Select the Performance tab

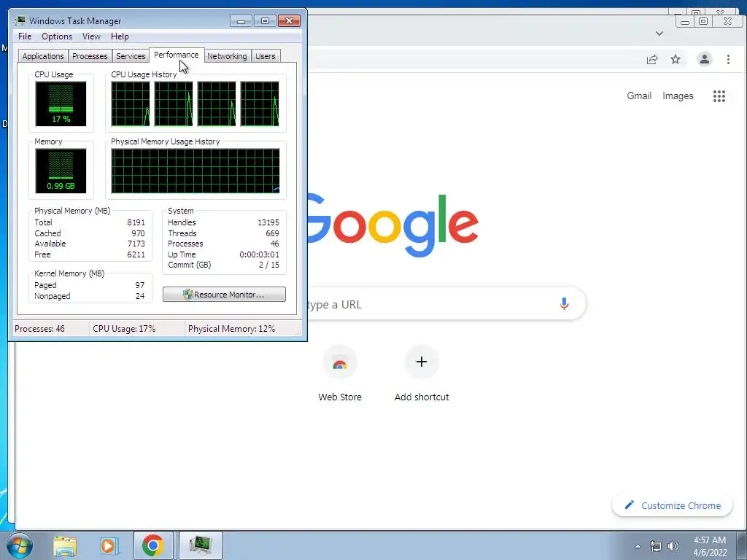(177, 55)
